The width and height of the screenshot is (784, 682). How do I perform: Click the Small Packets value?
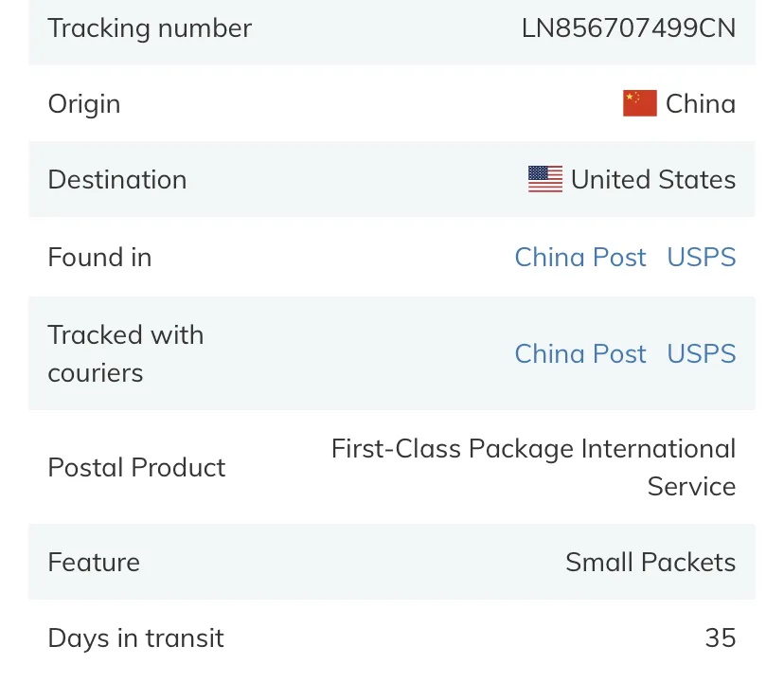pyautogui.click(x=650, y=562)
